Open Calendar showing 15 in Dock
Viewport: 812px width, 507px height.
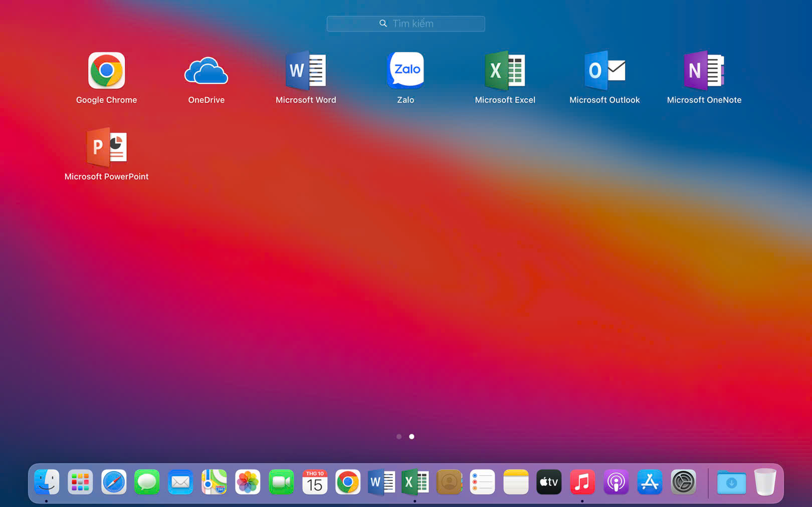[x=314, y=482]
